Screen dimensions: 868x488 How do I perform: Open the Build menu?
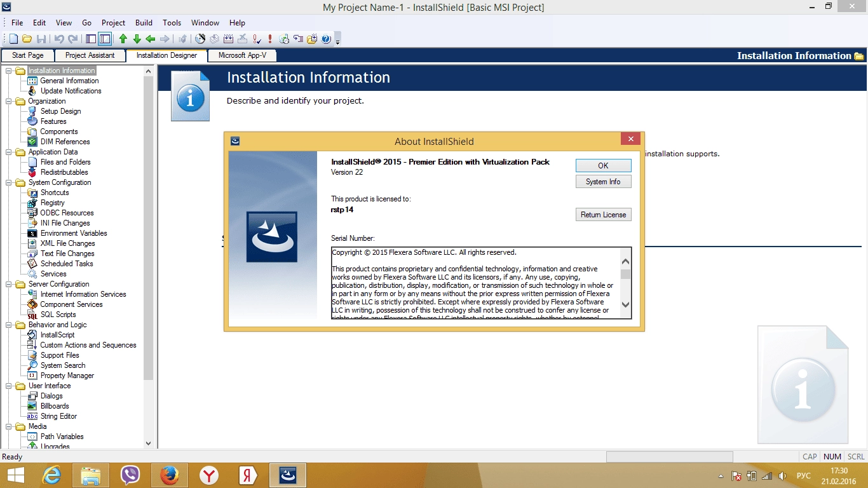click(x=144, y=22)
